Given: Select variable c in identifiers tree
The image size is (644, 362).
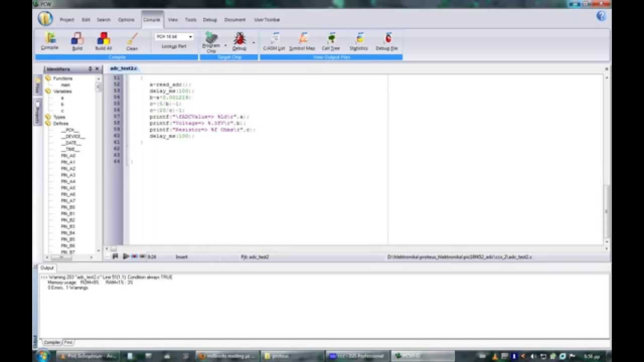Looking at the screenshot, I should coord(62,111).
